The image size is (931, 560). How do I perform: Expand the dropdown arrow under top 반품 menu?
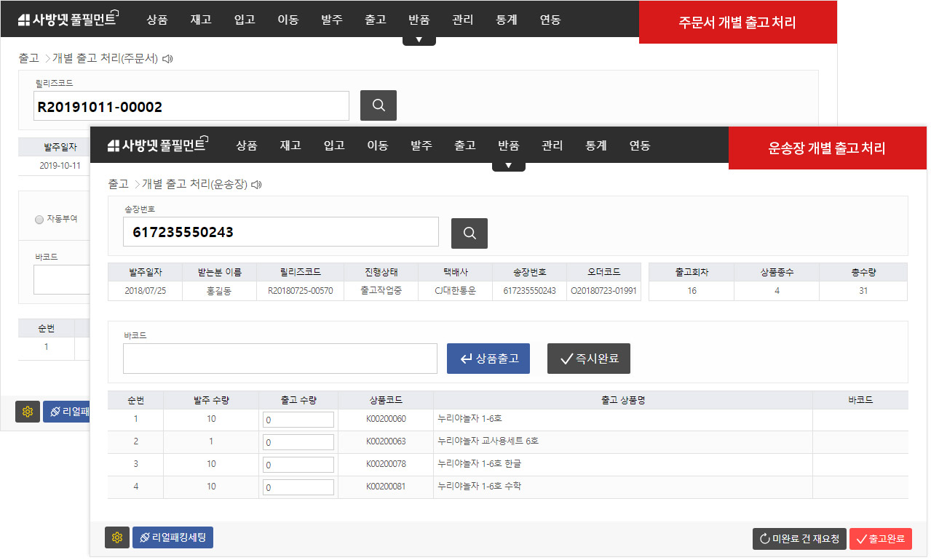[x=419, y=40]
